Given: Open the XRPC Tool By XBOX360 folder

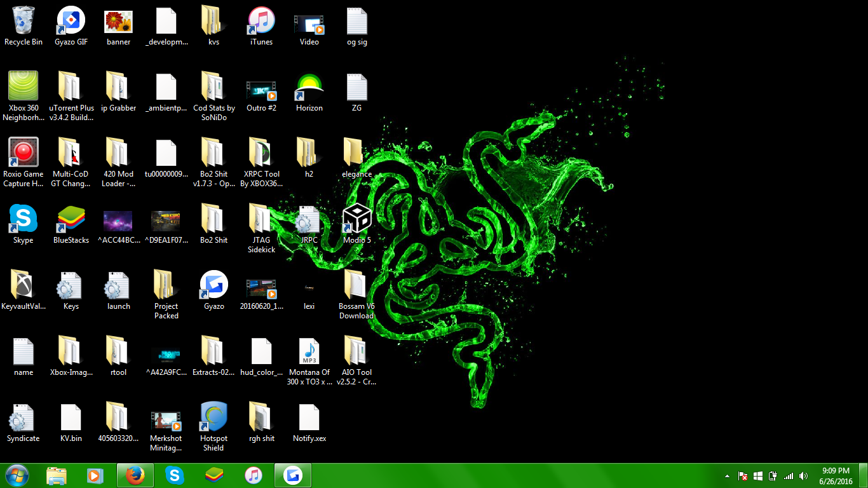Looking at the screenshot, I should click(x=261, y=163).
